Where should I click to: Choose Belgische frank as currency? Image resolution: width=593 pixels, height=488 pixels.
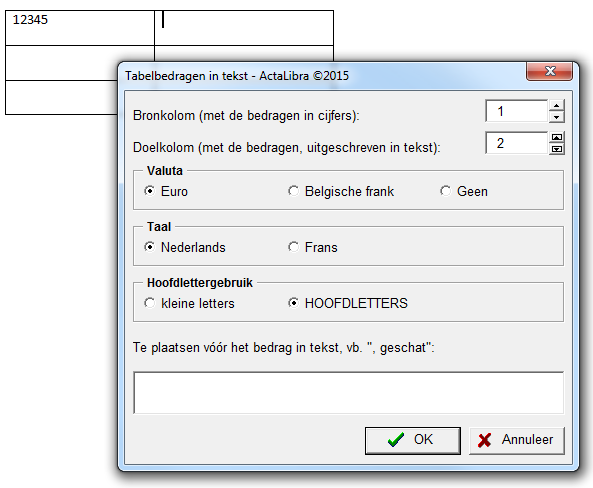pos(341,191)
